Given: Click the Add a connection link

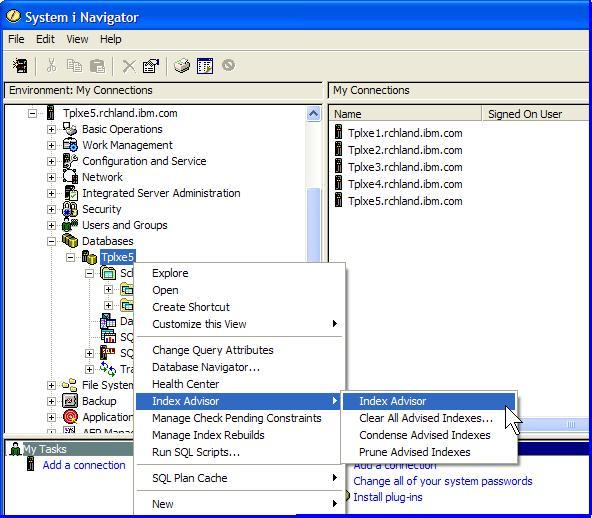Looking at the screenshot, I should [x=84, y=465].
